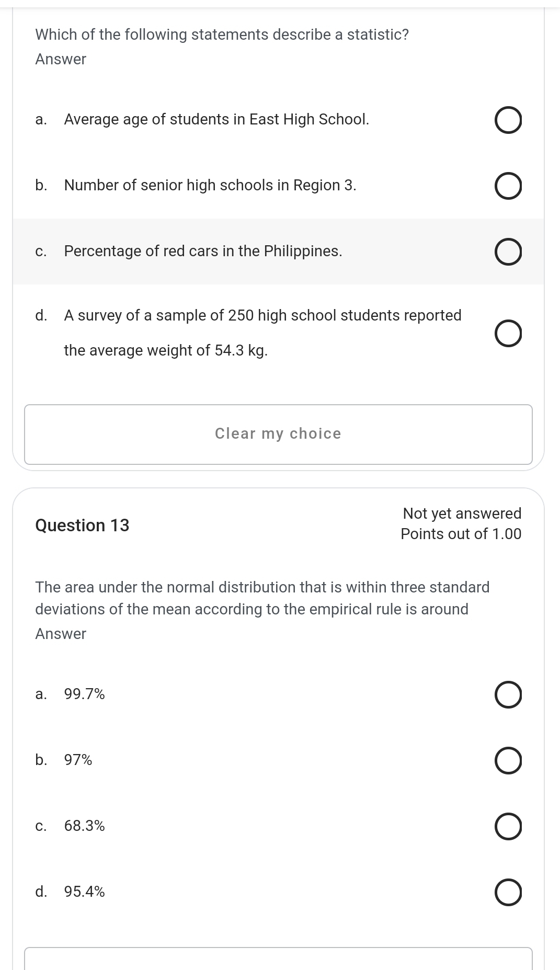Pick radio circle for 250 students survey
The image size is (560, 970).
tap(507, 334)
